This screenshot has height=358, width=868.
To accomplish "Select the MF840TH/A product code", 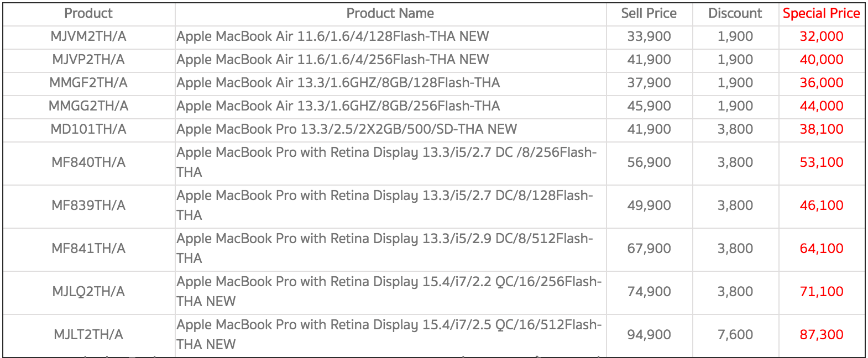I will (88, 162).
